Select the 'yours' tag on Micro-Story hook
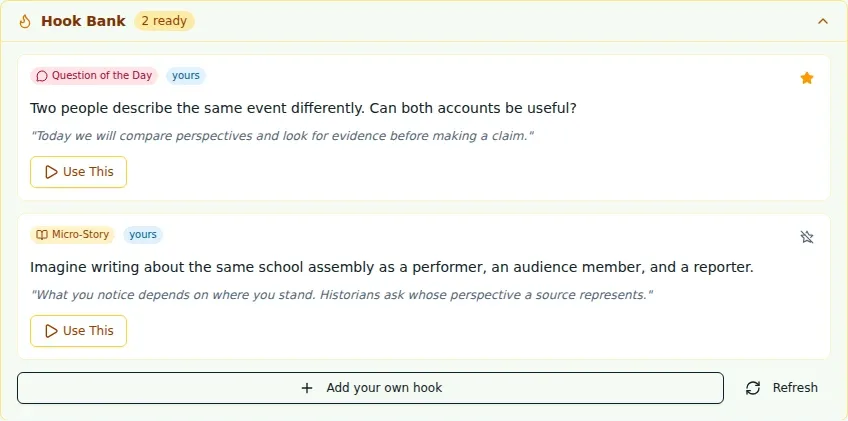This screenshot has height=421, width=848. coord(143,235)
